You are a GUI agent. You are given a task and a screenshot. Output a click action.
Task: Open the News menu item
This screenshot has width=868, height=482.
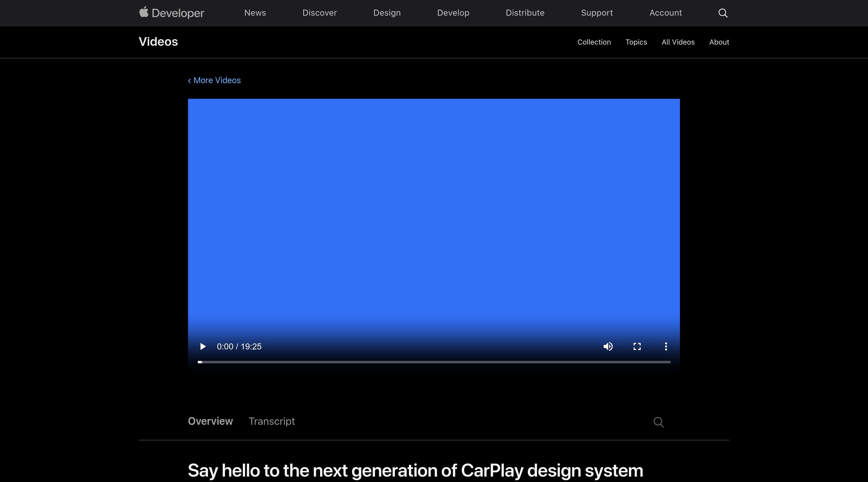[255, 13]
